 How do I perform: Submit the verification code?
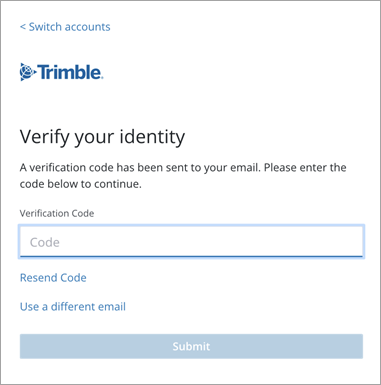(191, 346)
